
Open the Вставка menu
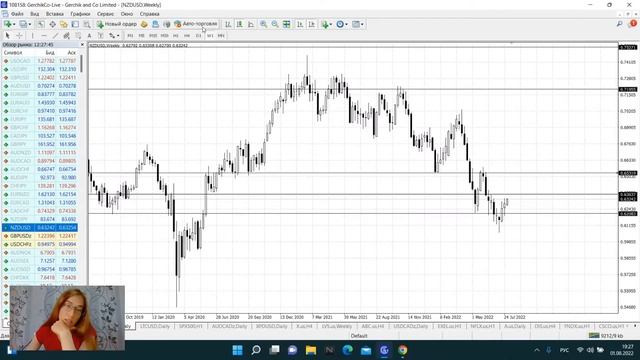pyautogui.click(x=55, y=14)
